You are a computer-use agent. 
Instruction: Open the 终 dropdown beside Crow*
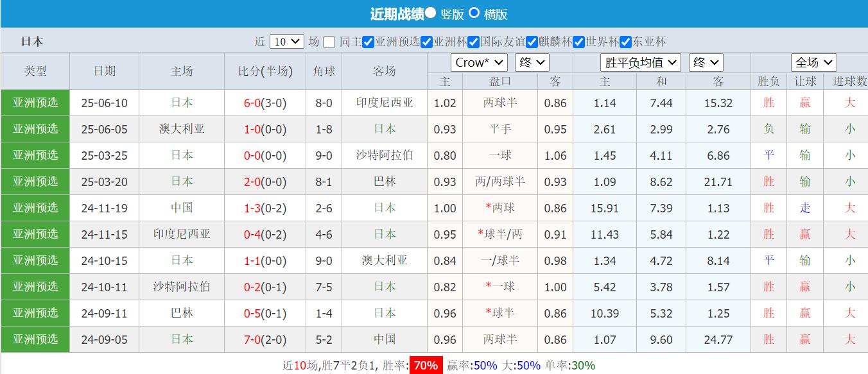coord(532,62)
